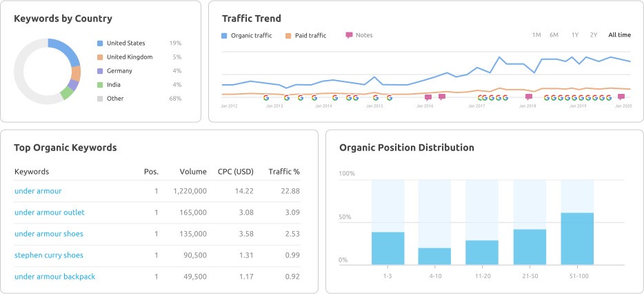Click the 0.92 traffic percentage value

293,276
